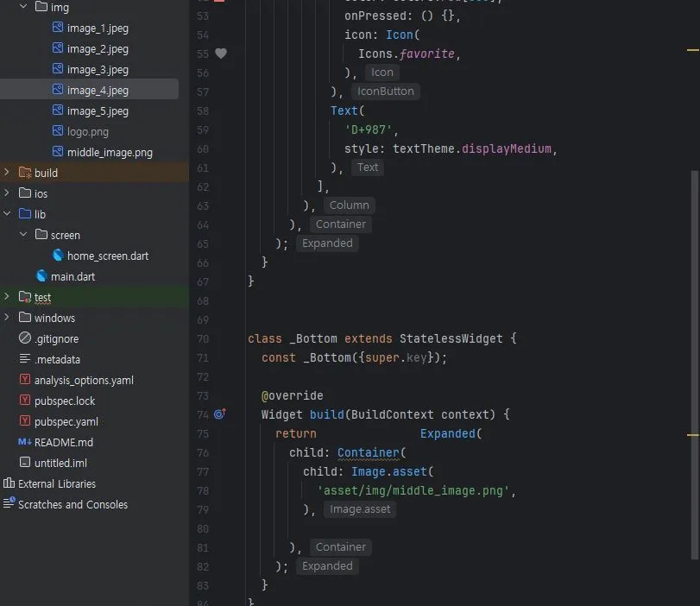Viewport: 700px width, 606px height.
Task: Open External Libraries node
Action: [56, 483]
